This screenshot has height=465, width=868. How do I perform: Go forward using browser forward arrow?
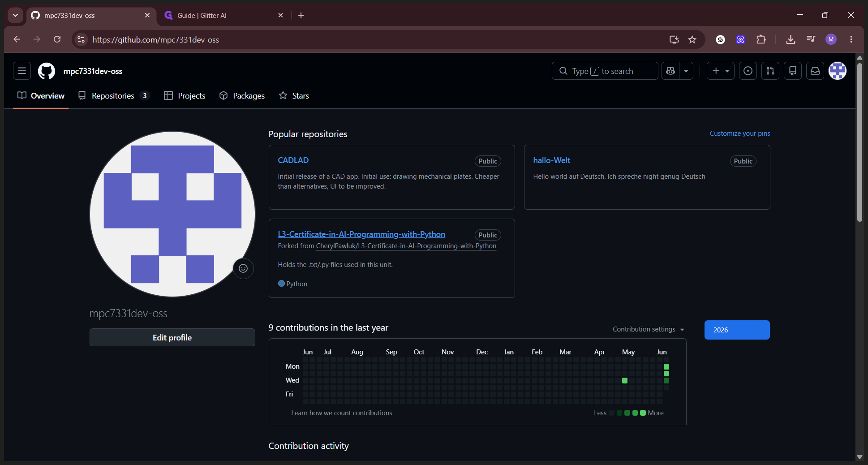tap(37, 39)
